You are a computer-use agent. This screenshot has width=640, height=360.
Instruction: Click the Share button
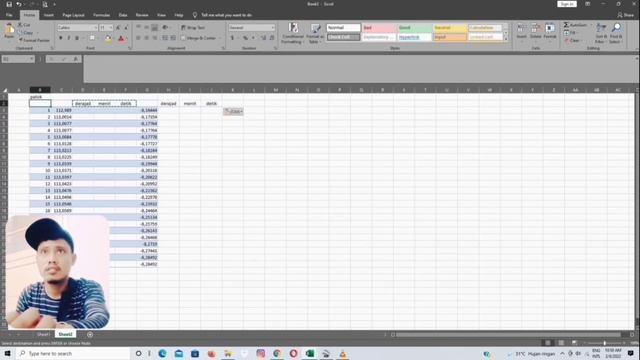pyautogui.click(x=626, y=15)
